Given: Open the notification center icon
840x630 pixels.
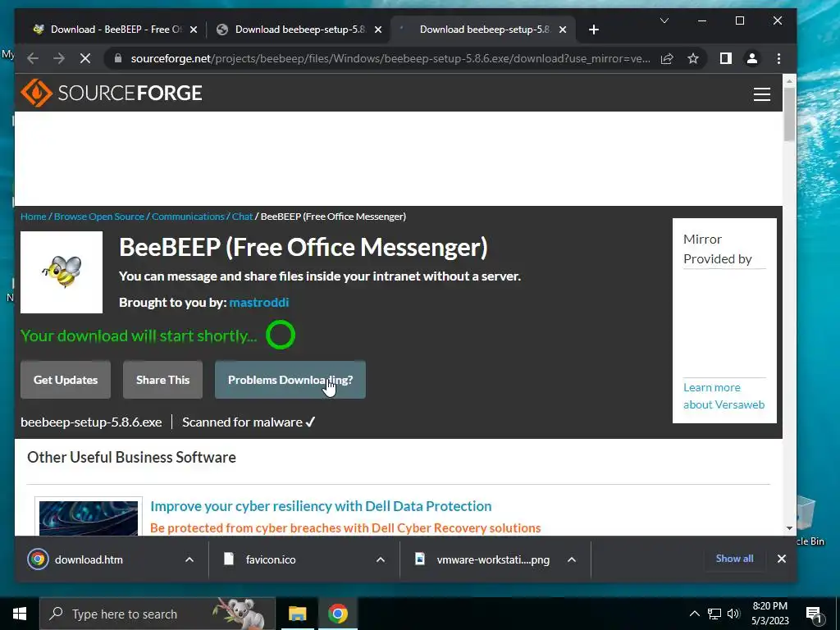Looking at the screenshot, I should [815, 614].
